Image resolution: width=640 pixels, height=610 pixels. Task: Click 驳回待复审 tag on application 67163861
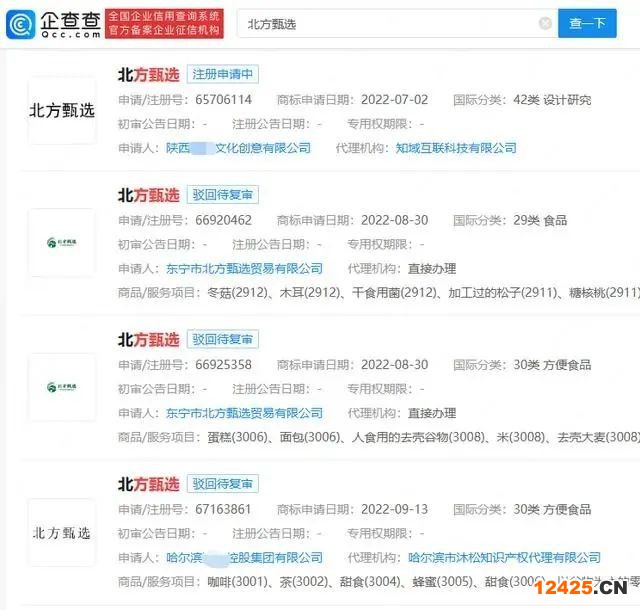[222, 484]
